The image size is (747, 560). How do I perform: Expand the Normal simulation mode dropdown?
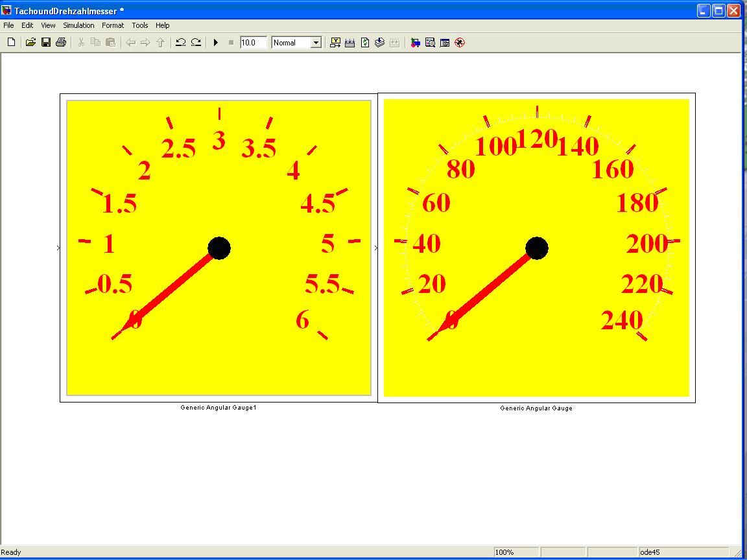pyautogui.click(x=316, y=43)
